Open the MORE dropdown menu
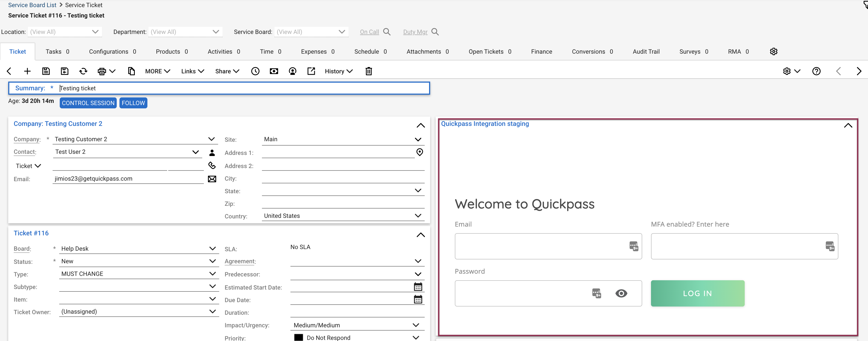Screen dimensions: 868x341 pyautogui.click(x=157, y=71)
